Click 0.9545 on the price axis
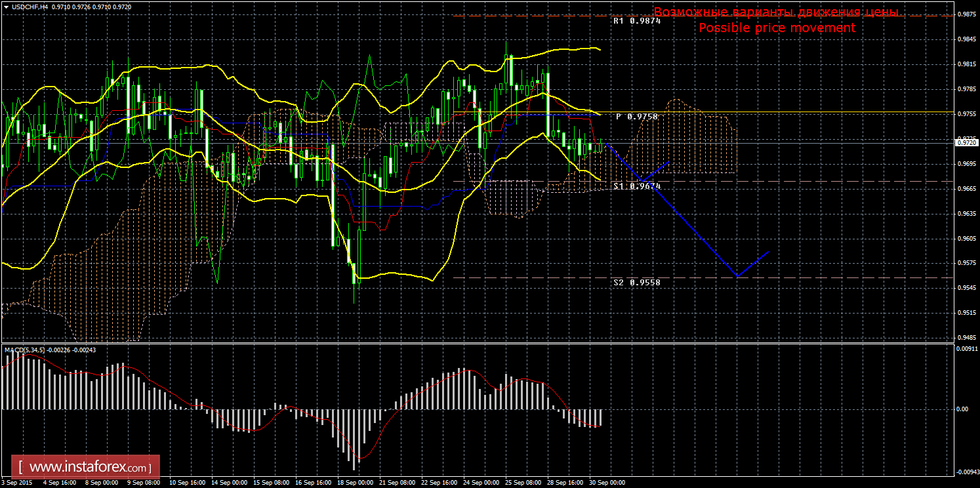Viewport: 980px width, 488px height. coord(966,288)
